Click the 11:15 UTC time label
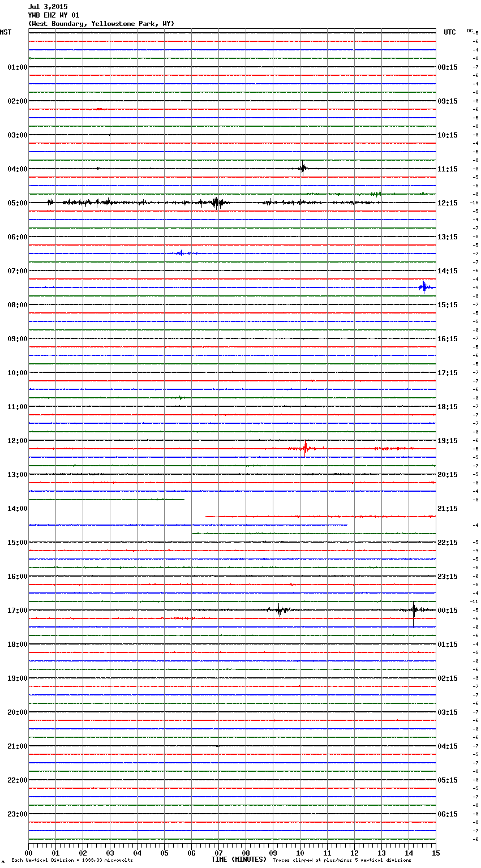Image resolution: width=481 pixels, height=868 pixels. 448,169
